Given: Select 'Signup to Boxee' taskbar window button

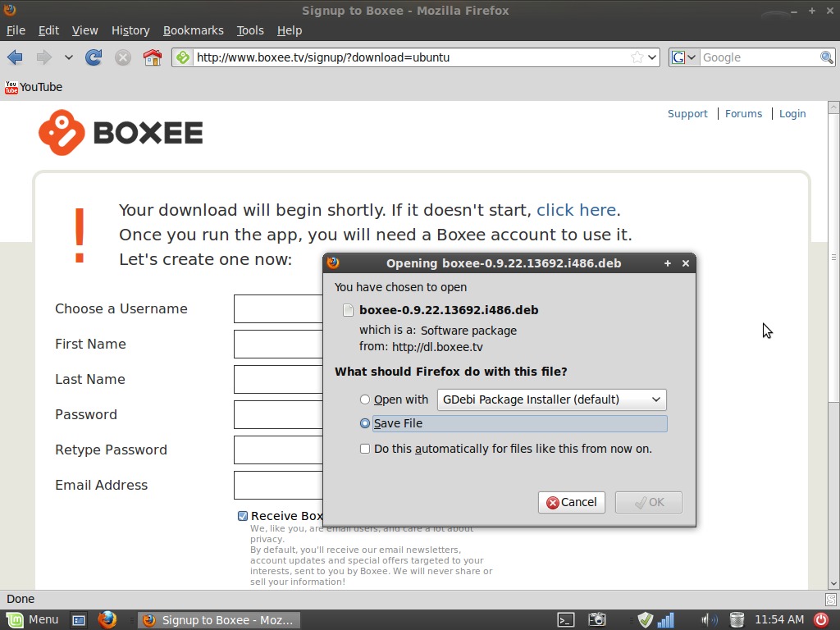Looking at the screenshot, I should [218, 620].
